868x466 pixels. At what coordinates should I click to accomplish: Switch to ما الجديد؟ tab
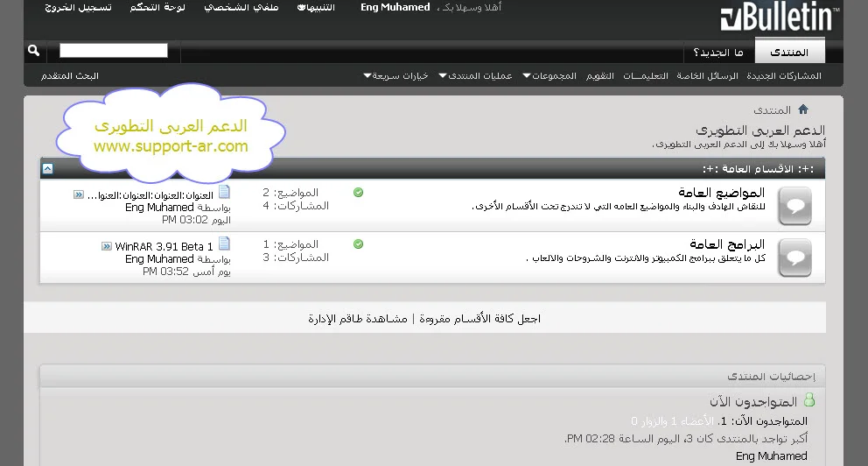coord(718,53)
